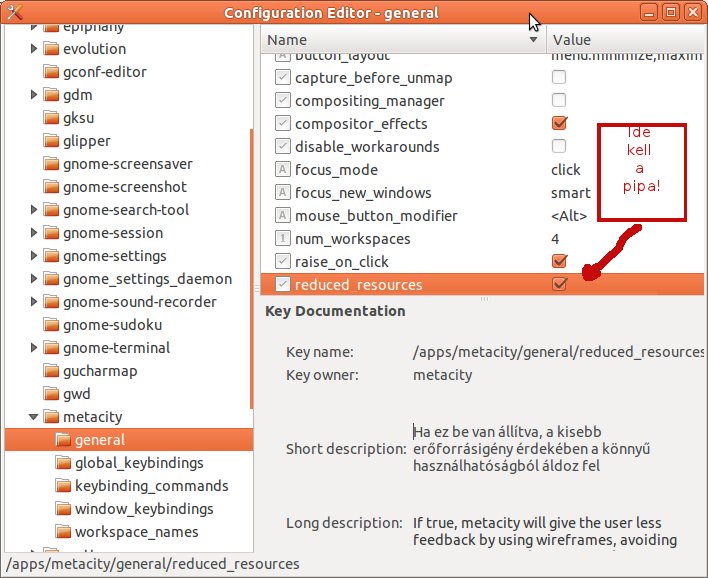
Task: Click the status bar key path
Action: pyautogui.click(x=153, y=564)
